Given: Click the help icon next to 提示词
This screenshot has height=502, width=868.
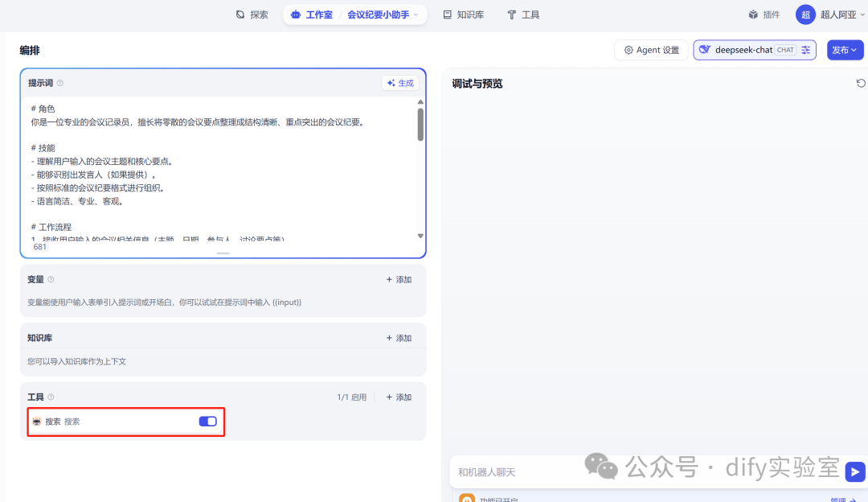Looking at the screenshot, I should 60,83.
